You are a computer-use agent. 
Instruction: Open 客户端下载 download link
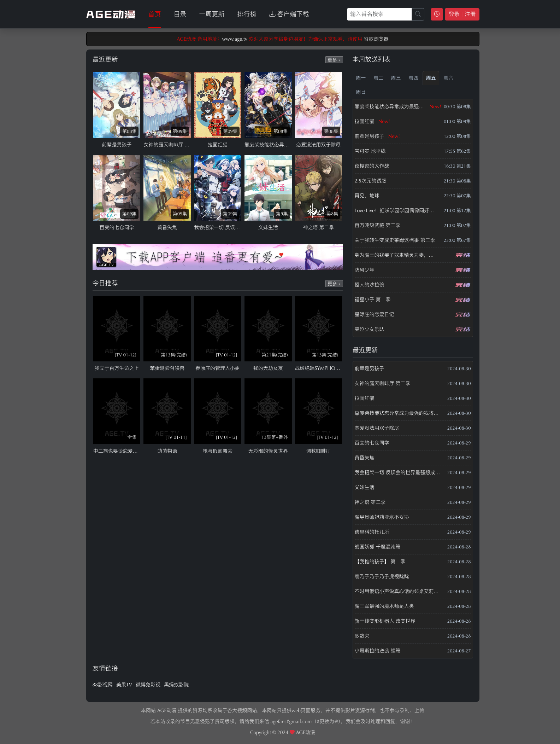tap(289, 14)
